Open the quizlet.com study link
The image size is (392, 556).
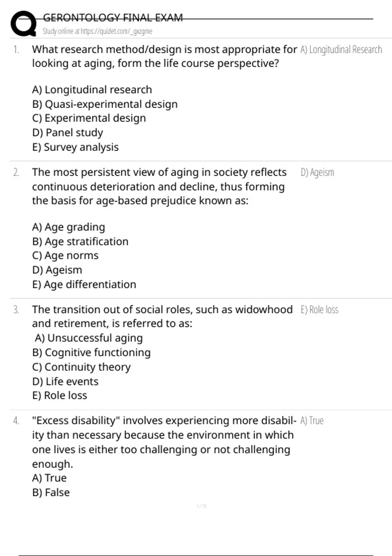click(116, 31)
